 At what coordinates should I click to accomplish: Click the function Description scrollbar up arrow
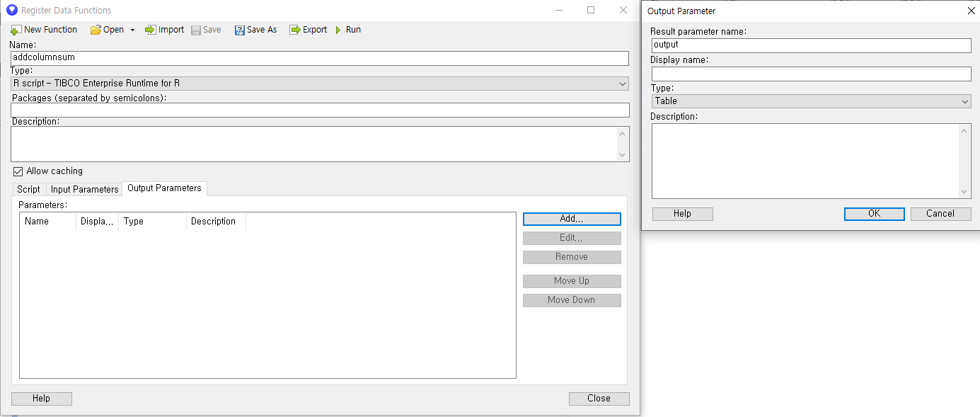[623, 133]
